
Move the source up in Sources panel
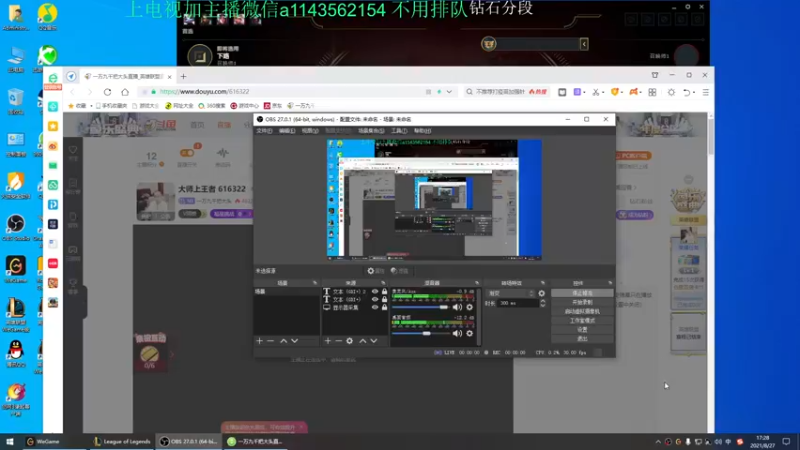pos(363,340)
